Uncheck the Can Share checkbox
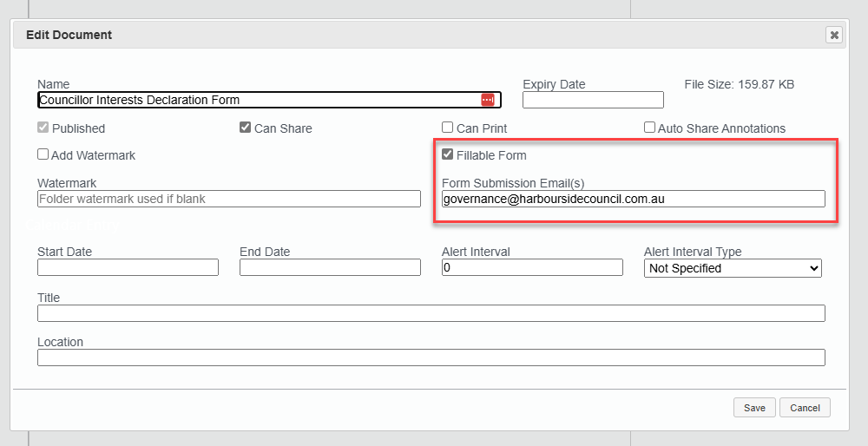Image resolution: width=868 pixels, height=446 pixels. pos(246,128)
